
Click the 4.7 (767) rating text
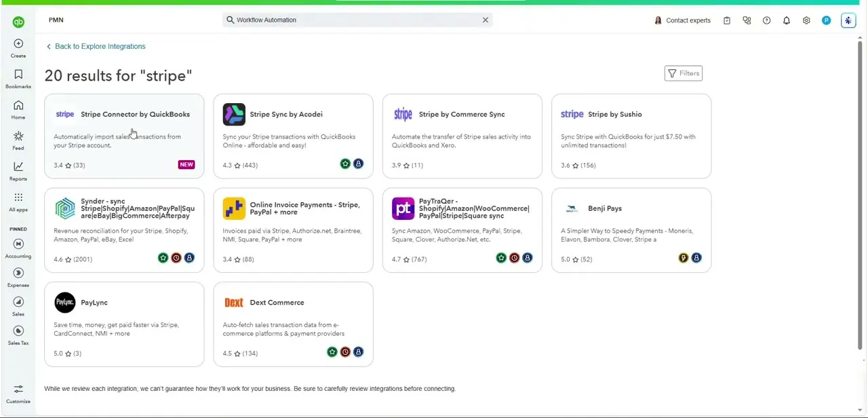[409, 259]
